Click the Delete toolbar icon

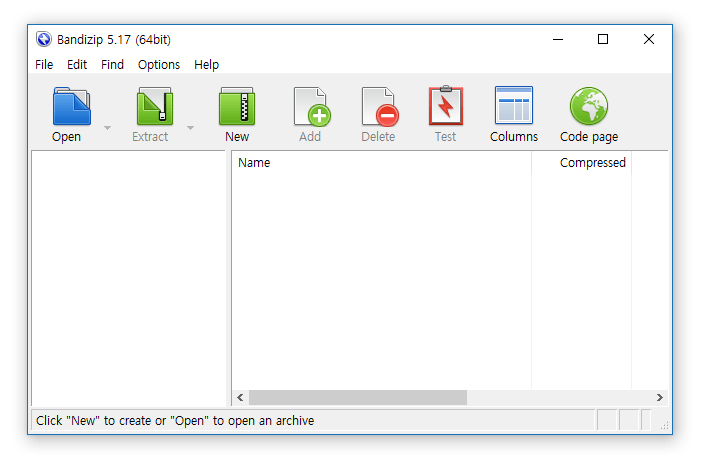(380, 106)
